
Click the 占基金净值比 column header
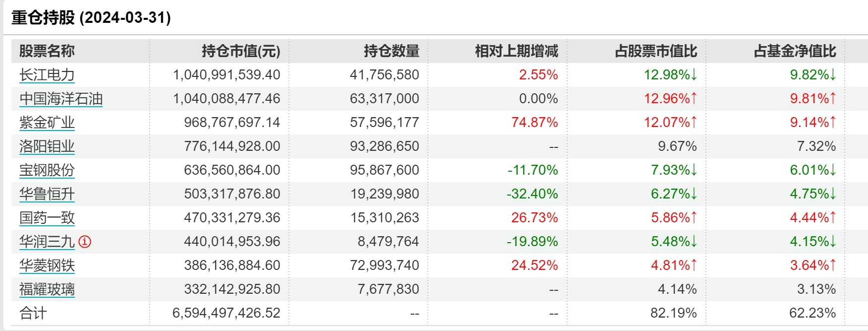pos(795,51)
